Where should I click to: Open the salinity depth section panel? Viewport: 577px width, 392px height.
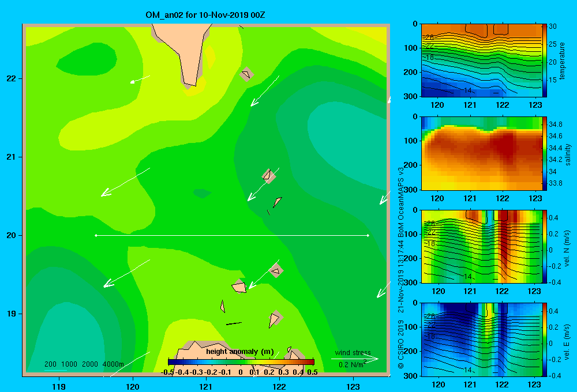click(481, 153)
